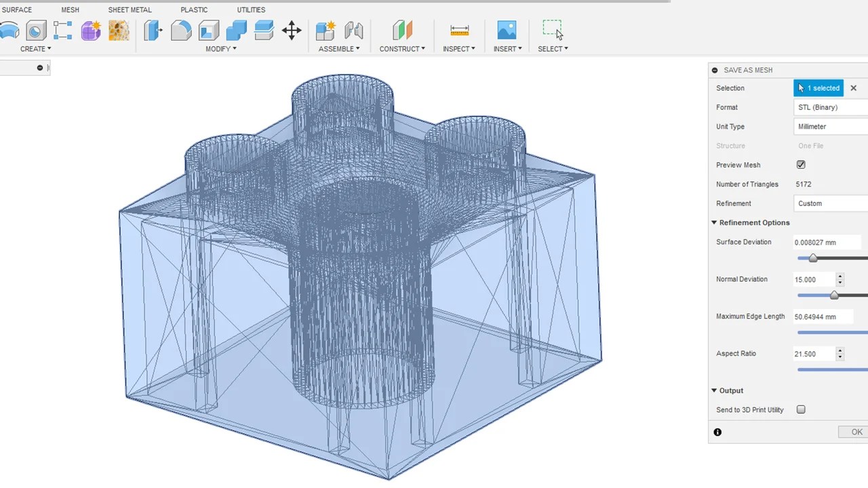Click the '1 selected' selection button

(818, 88)
